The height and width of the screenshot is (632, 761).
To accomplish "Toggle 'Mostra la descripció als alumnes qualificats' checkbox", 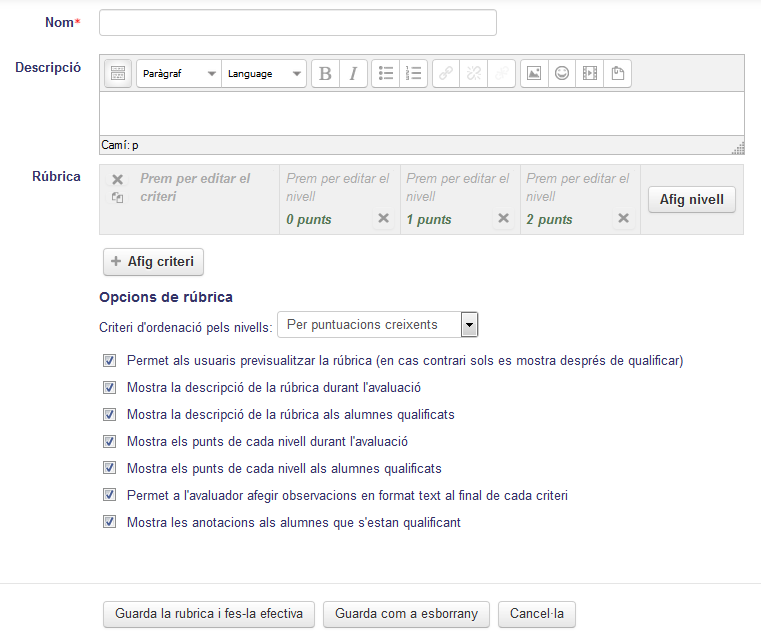I will 110,415.
